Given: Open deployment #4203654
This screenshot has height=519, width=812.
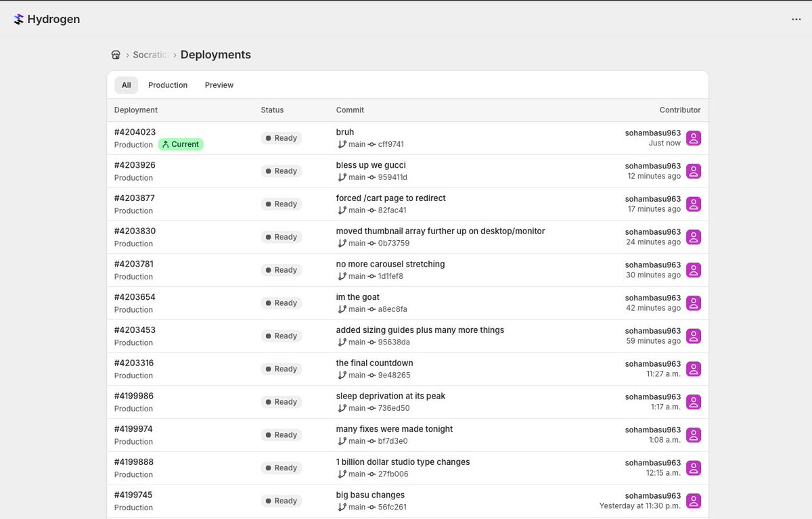Looking at the screenshot, I should 135,297.
